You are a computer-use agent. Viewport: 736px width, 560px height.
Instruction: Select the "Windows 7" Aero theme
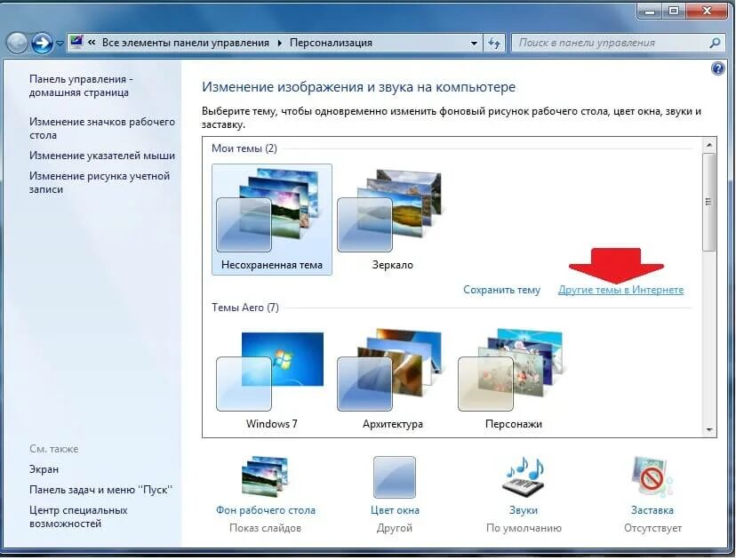pyautogui.click(x=272, y=379)
